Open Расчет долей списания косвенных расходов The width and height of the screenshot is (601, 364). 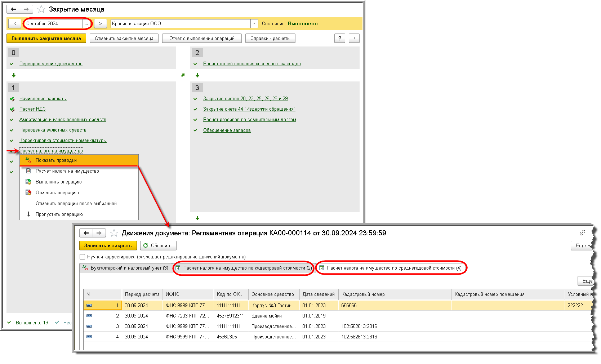point(252,64)
